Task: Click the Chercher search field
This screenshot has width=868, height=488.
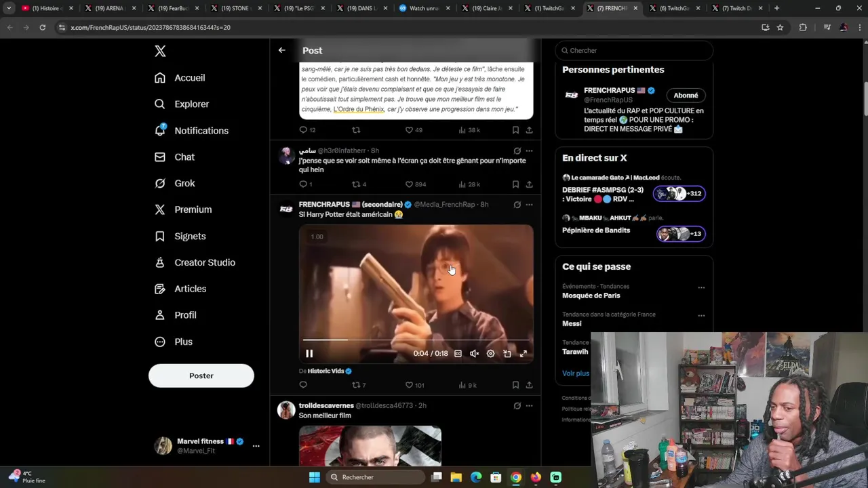Action: pyautogui.click(x=634, y=50)
